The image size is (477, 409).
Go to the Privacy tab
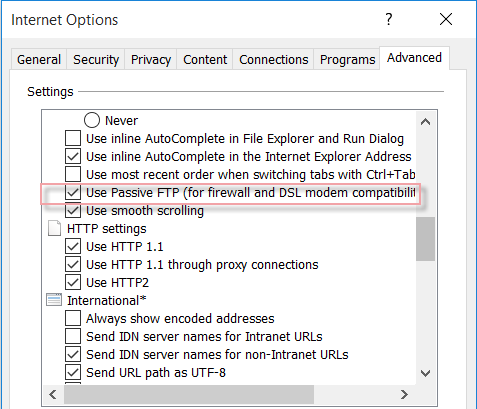(151, 60)
